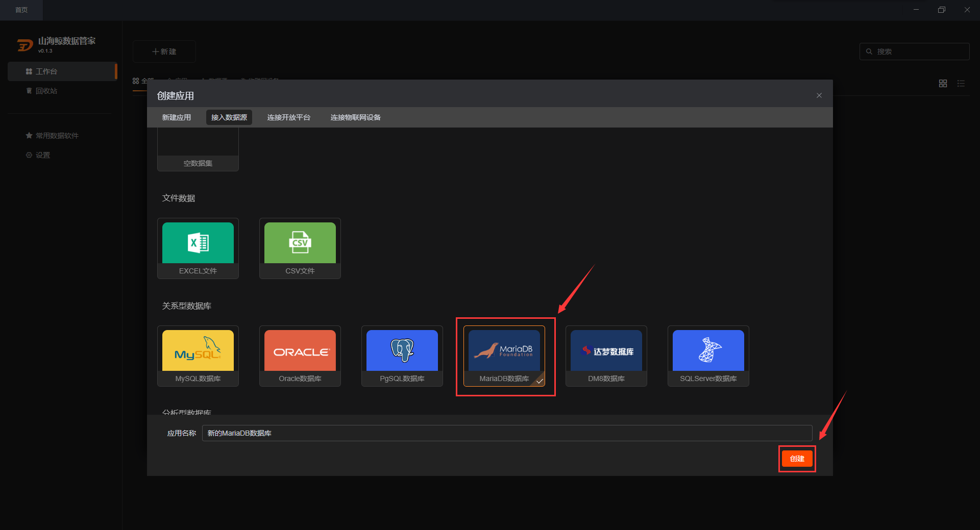The image size is (980, 530).
Task: Click the 文件数据 section heading
Action: click(x=179, y=198)
